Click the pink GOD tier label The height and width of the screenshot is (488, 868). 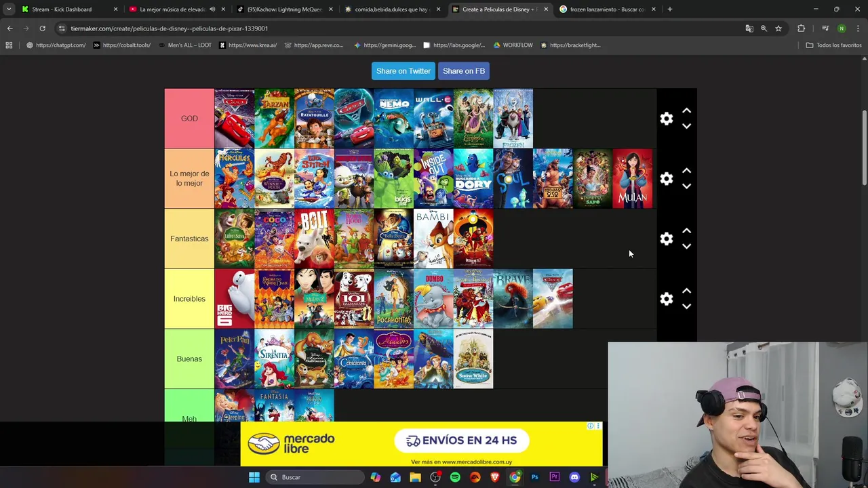(189, 119)
